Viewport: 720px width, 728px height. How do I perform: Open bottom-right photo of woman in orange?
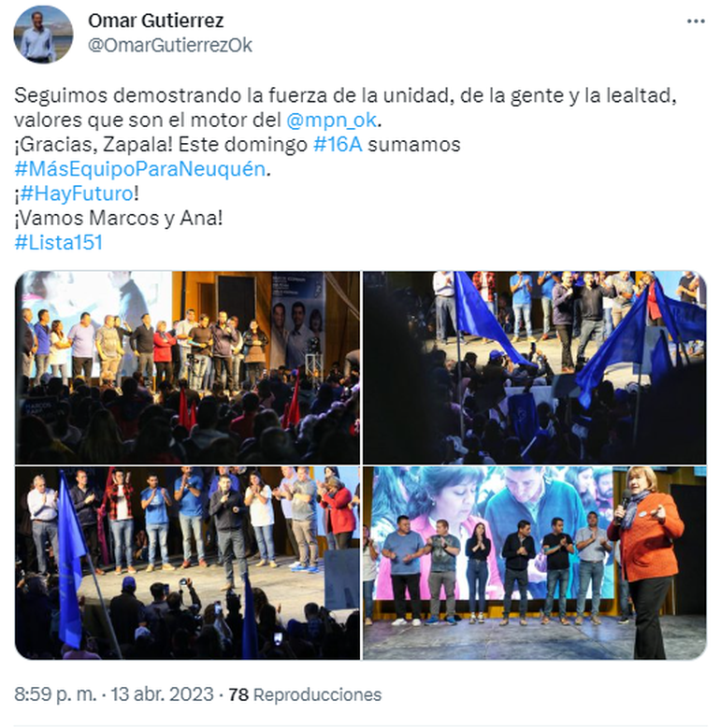pos(535,563)
